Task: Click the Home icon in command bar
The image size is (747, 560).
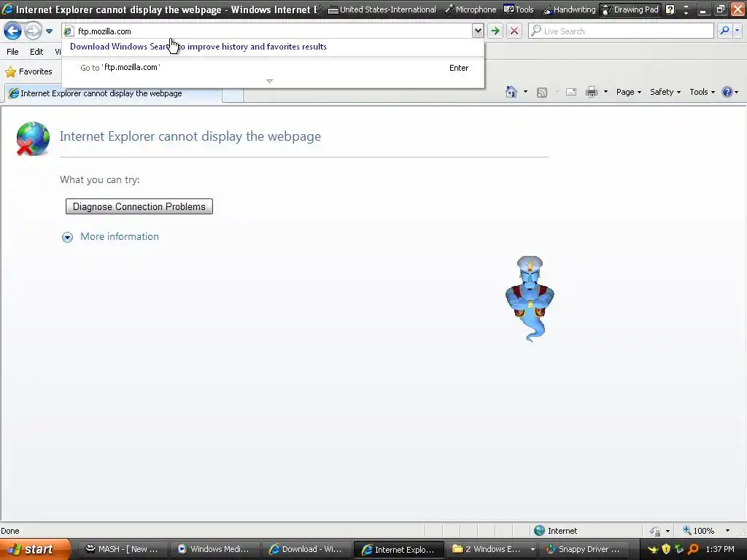Action: click(511, 92)
